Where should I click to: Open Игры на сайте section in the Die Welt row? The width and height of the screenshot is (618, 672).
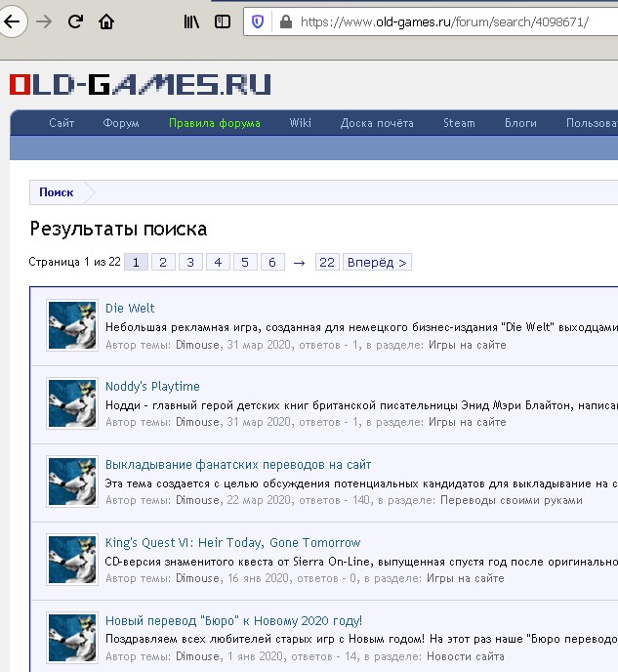tap(468, 345)
